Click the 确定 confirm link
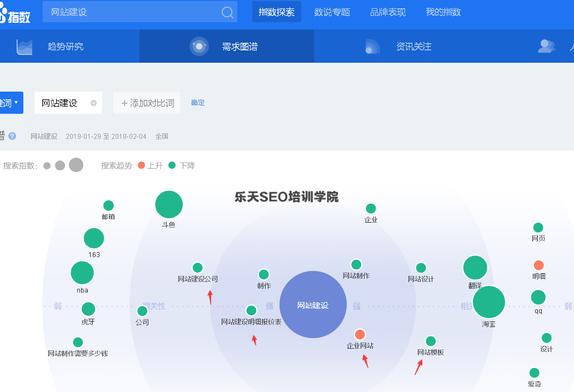The height and width of the screenshot is (392, 574). (x=197, y=102)
